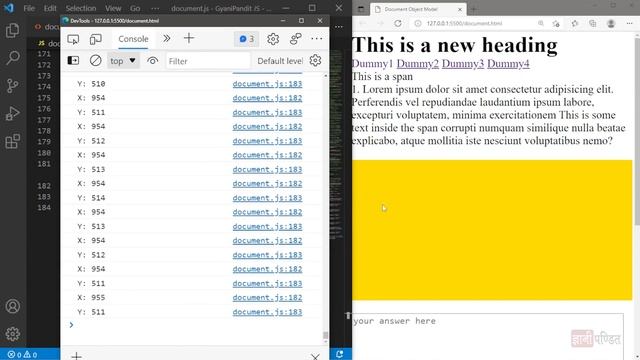Screen dimensions: 640x360
Task: Click the browser page vertical scrollbar
Action: (x=636, y=131)
